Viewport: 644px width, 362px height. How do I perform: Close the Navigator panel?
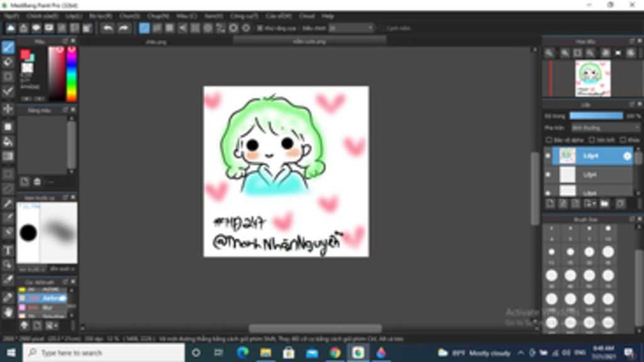click(x=640, y=41)
